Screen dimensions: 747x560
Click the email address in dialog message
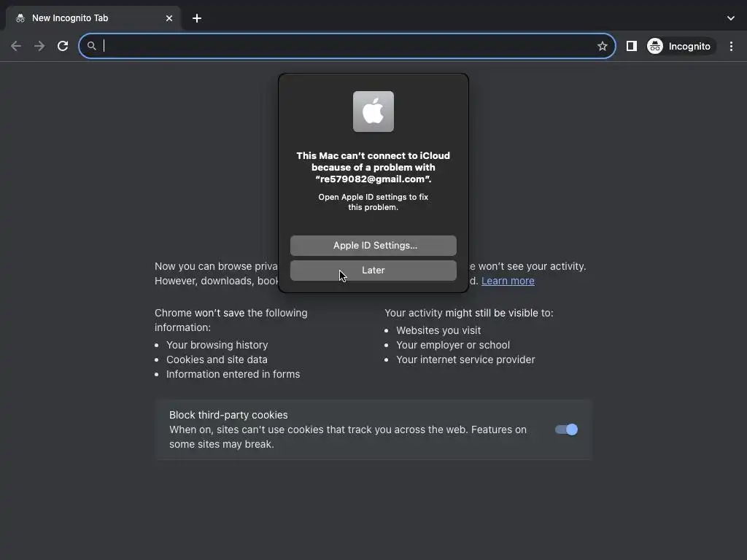coord(373,179)
